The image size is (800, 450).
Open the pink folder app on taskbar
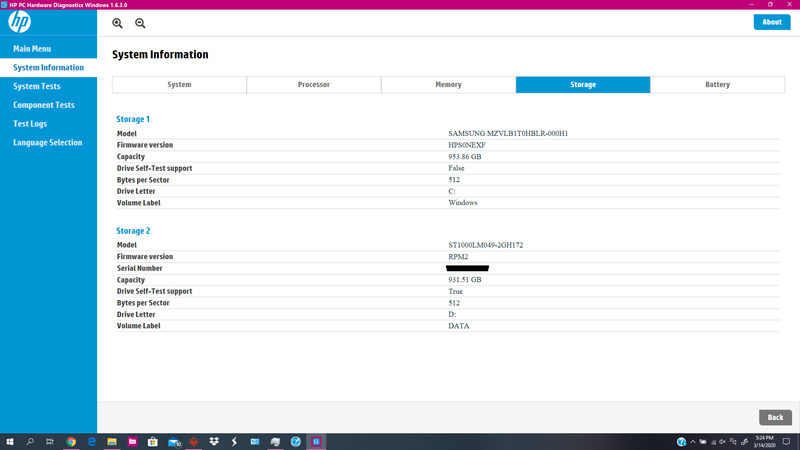click(x=132, y=442)
